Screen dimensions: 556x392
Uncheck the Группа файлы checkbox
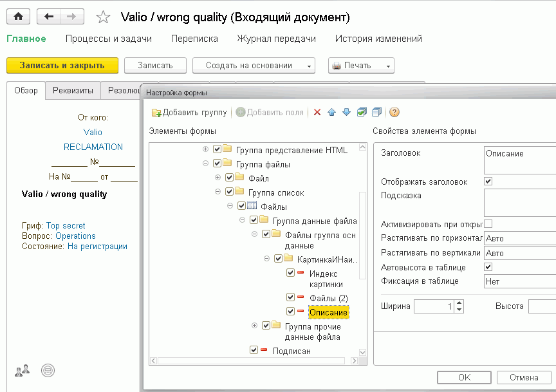click(217, 163)
